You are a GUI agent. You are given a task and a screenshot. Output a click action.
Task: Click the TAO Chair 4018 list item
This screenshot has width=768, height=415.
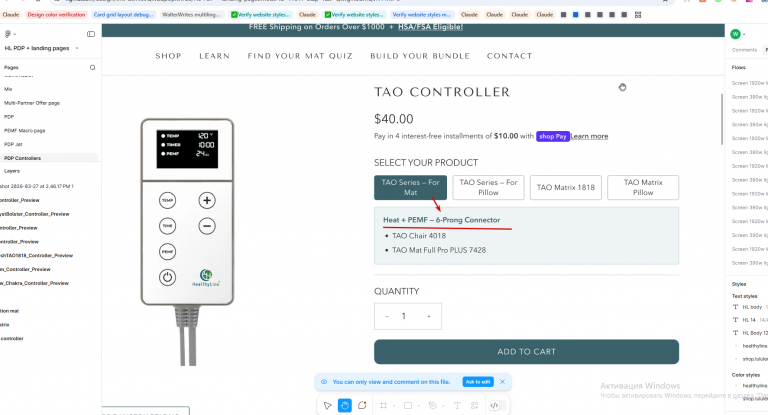tap(419, 236)
